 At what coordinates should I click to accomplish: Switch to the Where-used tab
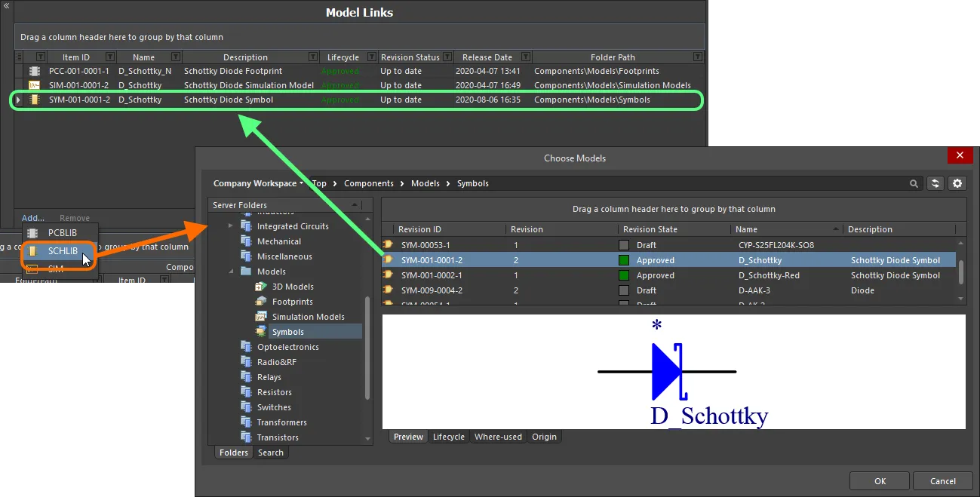click(498, 436)
